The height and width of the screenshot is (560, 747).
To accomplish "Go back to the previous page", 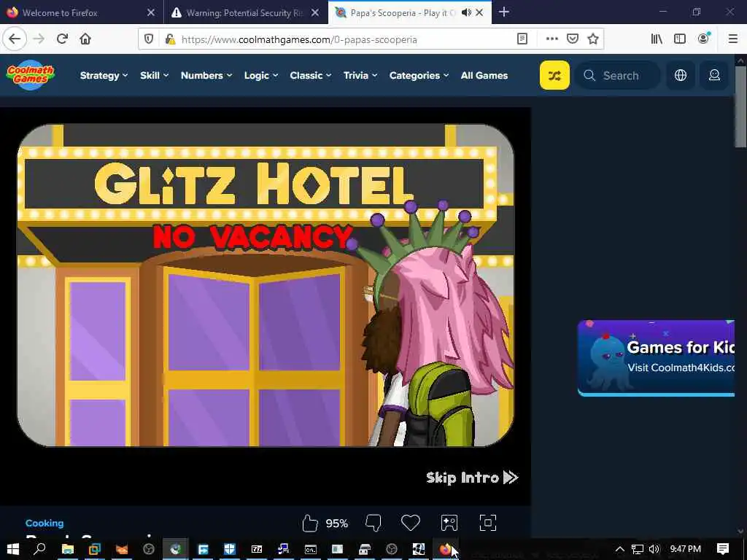I will point(15,39).
